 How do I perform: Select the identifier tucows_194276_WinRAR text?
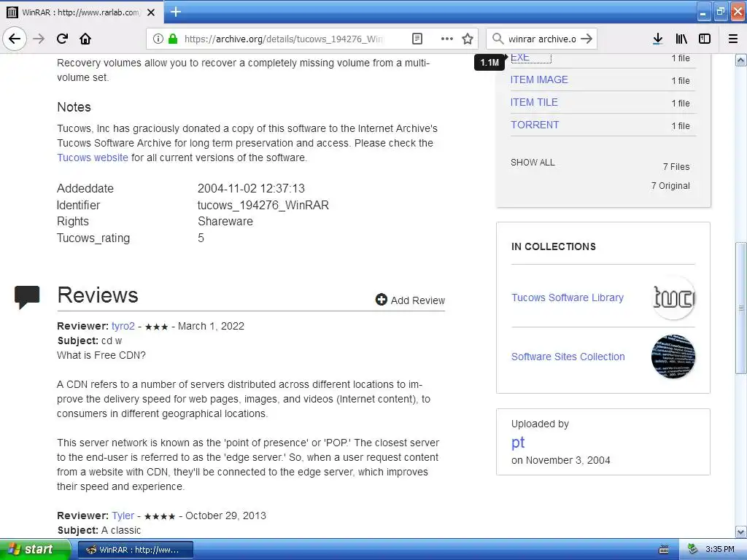263,205
